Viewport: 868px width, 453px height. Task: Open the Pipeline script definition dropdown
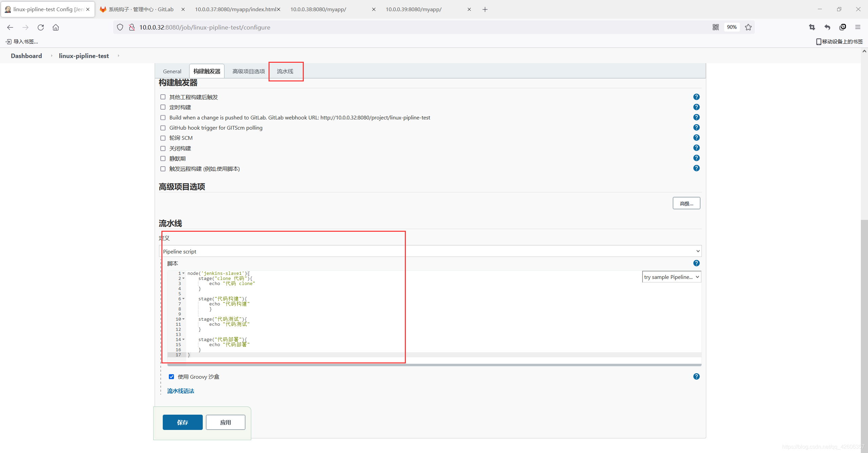click(430, 251)
